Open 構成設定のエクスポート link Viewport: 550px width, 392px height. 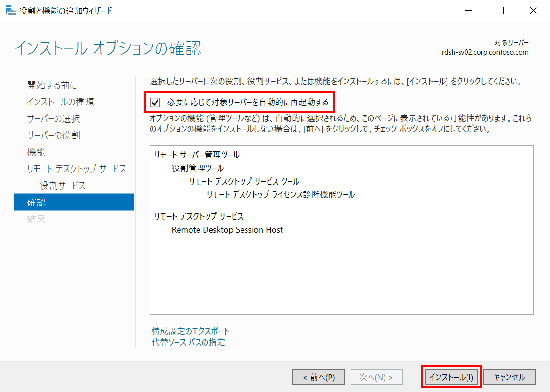click(x=189, y=331)
